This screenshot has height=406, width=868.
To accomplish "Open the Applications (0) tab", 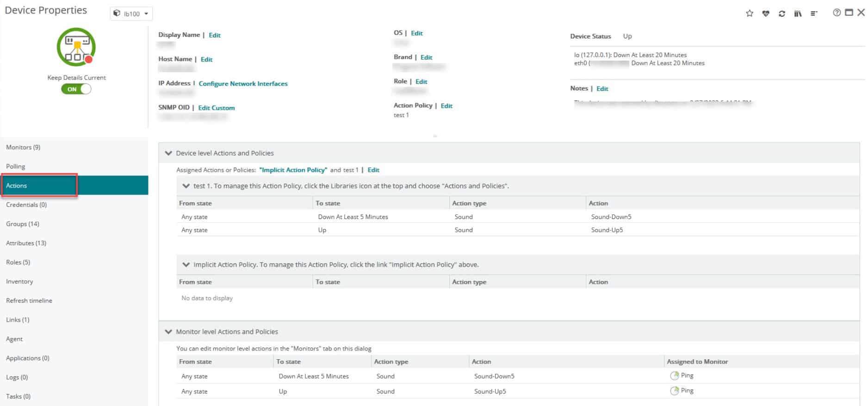I will [x=74, y=358].
